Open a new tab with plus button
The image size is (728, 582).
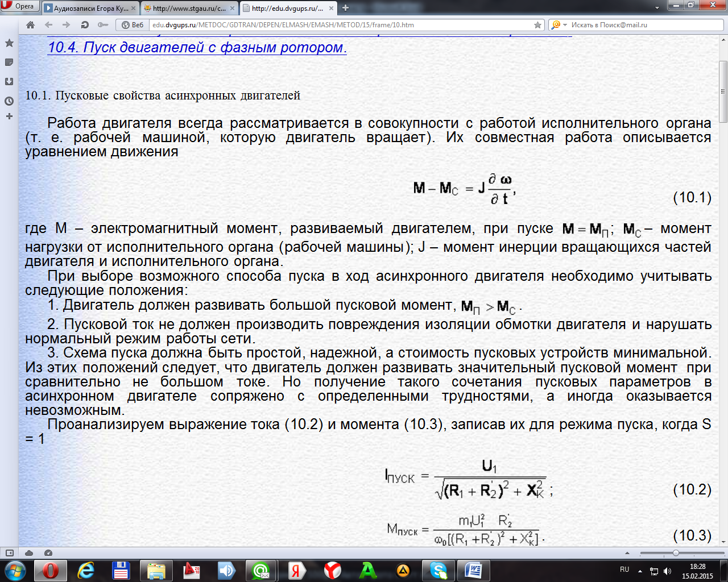click(345, 8)
